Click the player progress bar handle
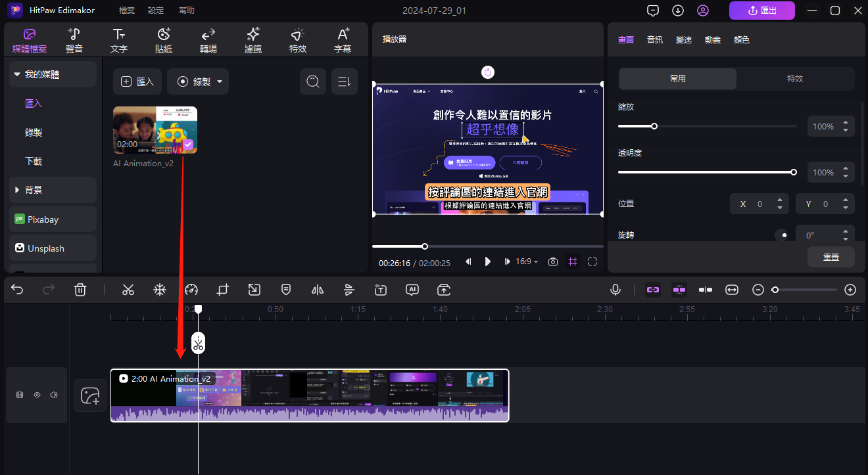Viewport: 868px width, 475px height. pos(425,246)
